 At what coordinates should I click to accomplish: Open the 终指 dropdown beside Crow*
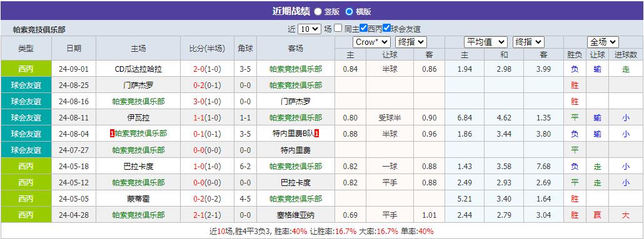coord(411,42)
